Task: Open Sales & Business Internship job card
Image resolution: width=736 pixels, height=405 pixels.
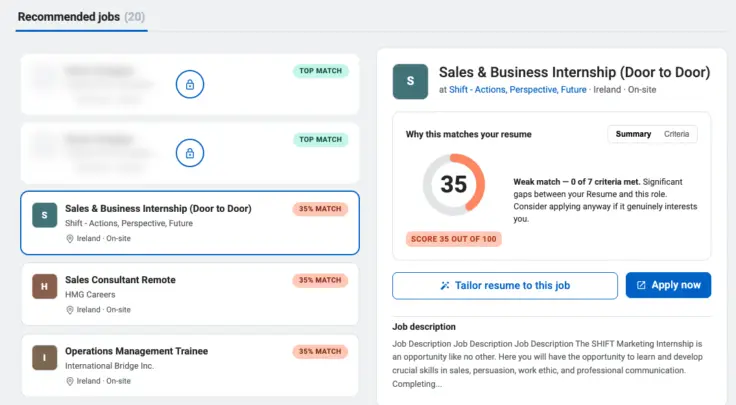Action: 190,223
